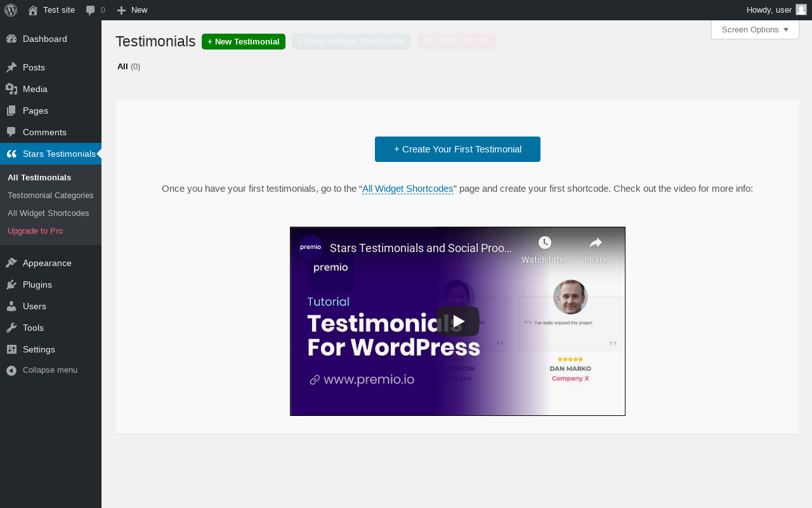Go to All Widget Shortcodes submenu item
Viewport: 812px width, 508px height.
48,213
